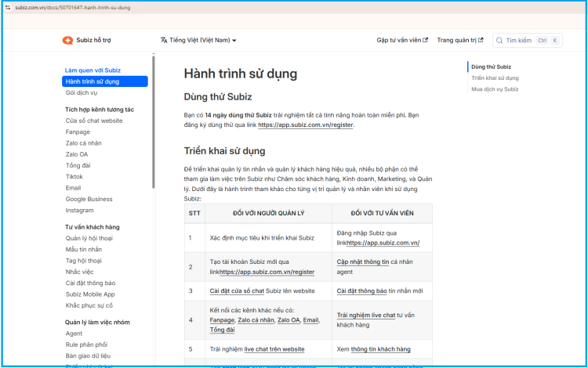This screenshot has width=588, height=368.
Task: Click the Hành trình sử dụng page heading
Action: click(x=241, y=74)
